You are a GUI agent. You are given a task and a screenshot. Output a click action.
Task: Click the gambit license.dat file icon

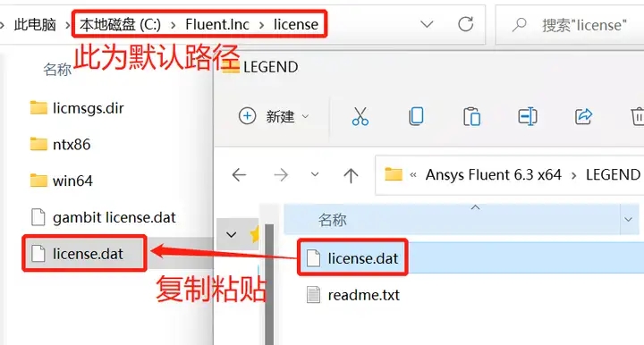click(38, 217)
